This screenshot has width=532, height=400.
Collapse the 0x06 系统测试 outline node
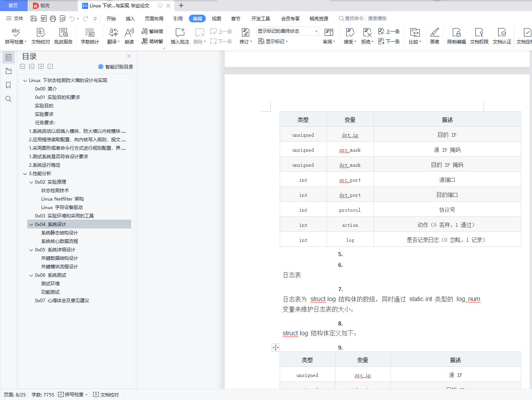tap(31, 275)
